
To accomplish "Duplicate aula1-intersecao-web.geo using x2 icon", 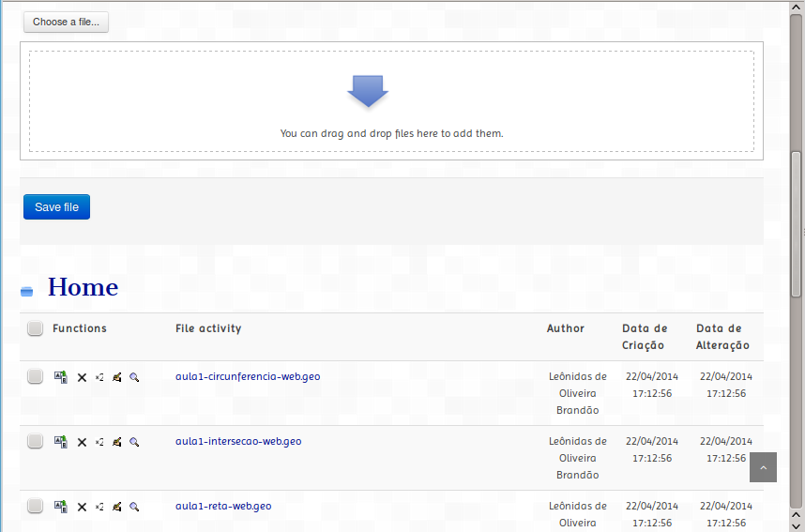I will (99, 442).
